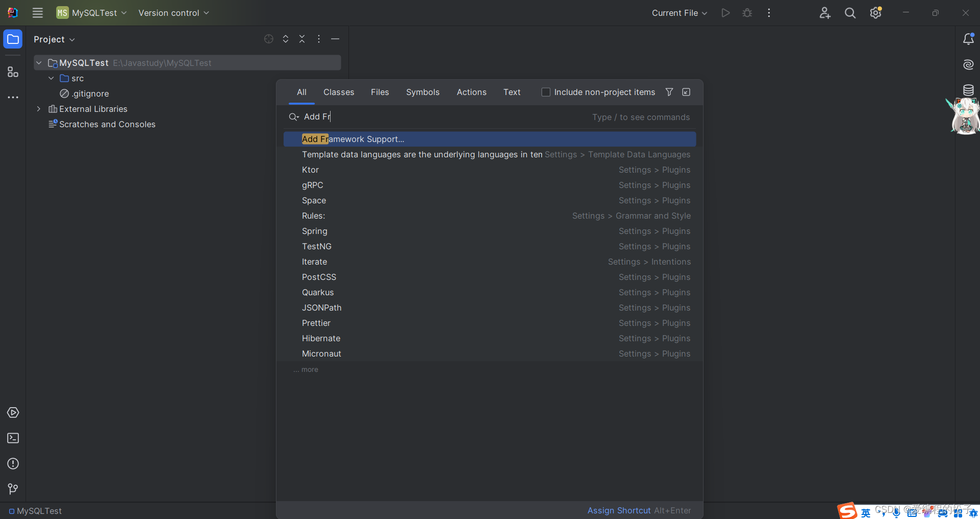Run the current file
Viewport: 980px width, 519px height.
[726, 13]
